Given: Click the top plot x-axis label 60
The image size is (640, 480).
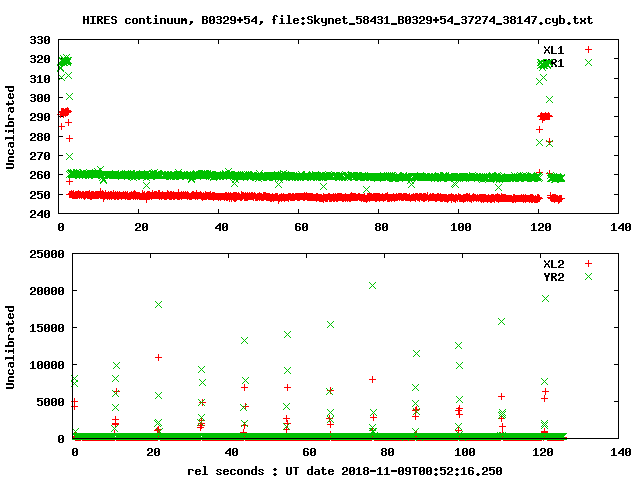Looking at the screenshot, I should point(301,227).
